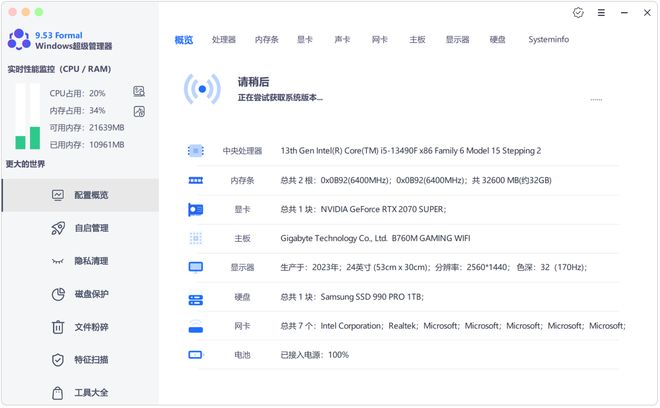Click the macOS-style green window dot
Viewport: 660px width, 408px height.
pyautogui.click(x=39, y=12)
